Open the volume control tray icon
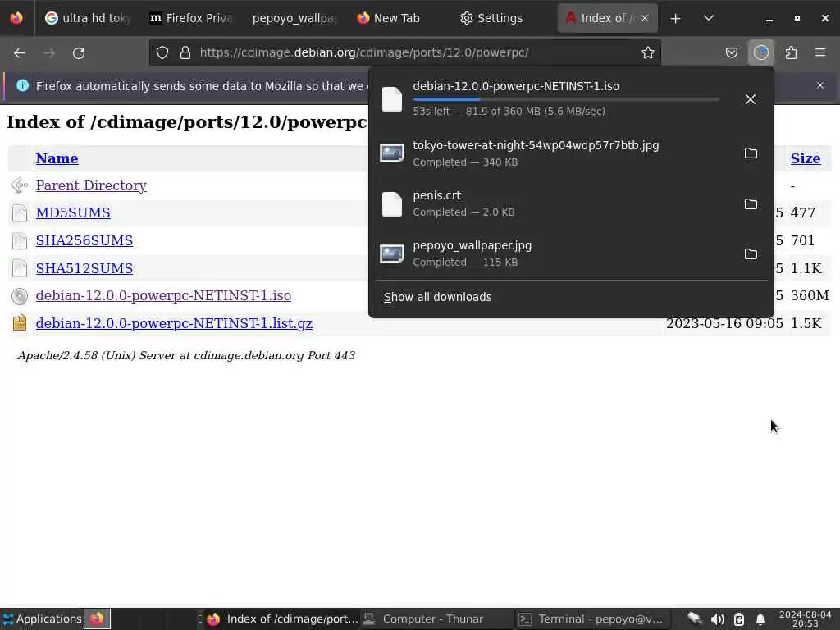 click(717, 619)
